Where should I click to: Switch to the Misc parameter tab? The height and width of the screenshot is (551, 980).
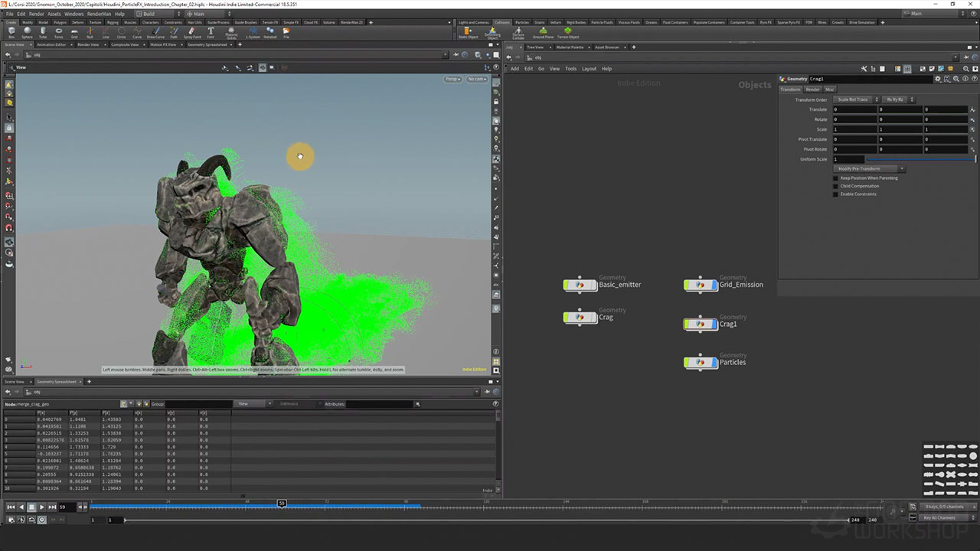(x=830, y=90)
